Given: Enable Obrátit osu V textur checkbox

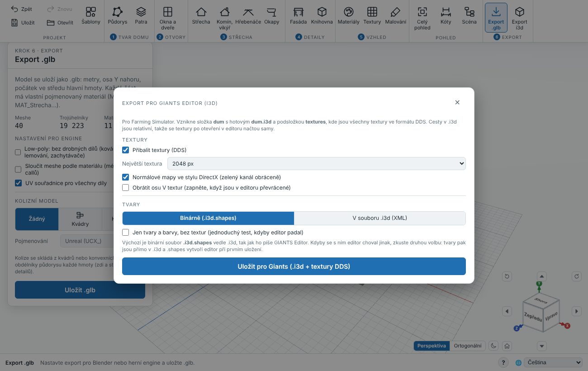Looking at the screenshot, I should coord(126,187).
